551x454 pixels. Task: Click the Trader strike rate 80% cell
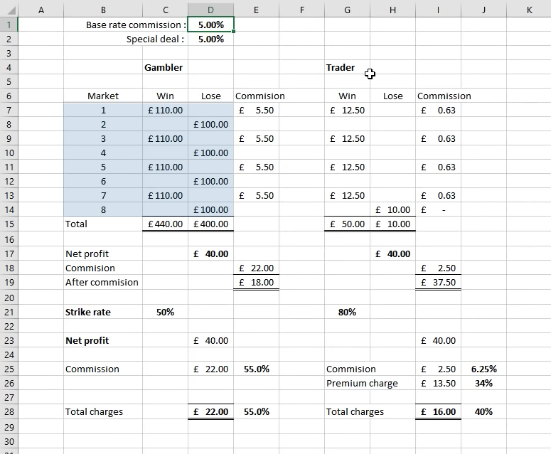point(347,312)
